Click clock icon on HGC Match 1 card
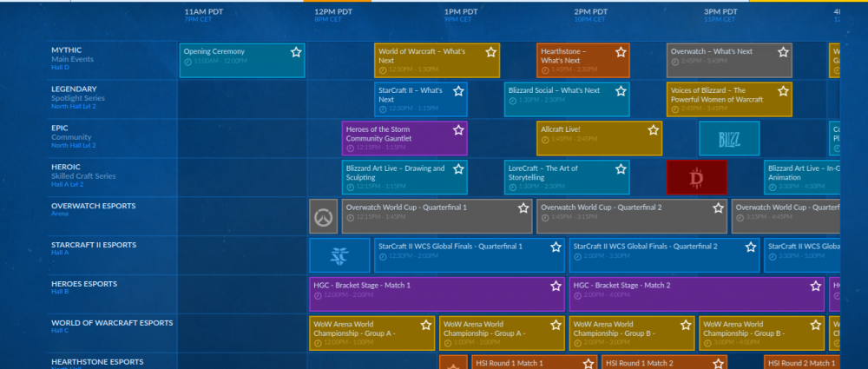The width and height of the screenshot is (868, 369). pyautogui.click(x=318, y=295)
